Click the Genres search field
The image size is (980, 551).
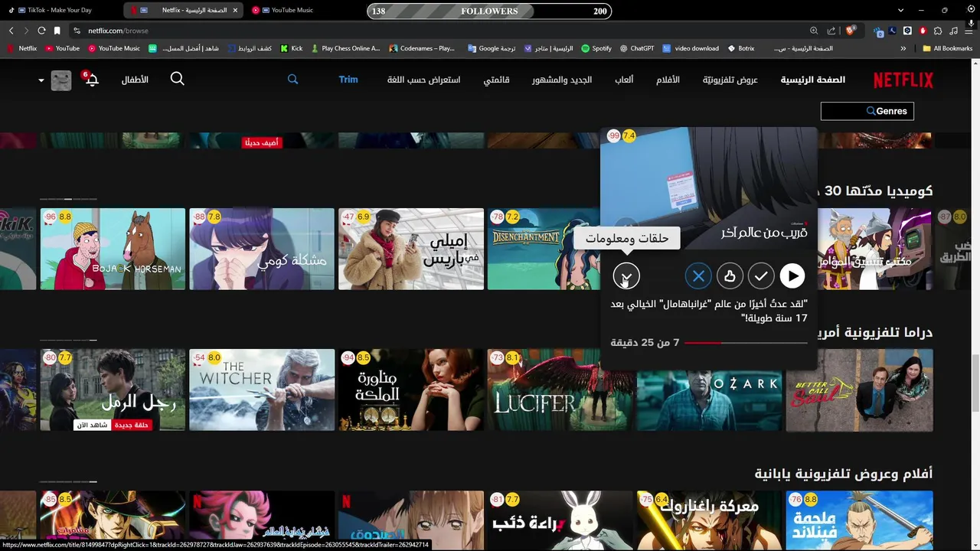pos(867,111)
